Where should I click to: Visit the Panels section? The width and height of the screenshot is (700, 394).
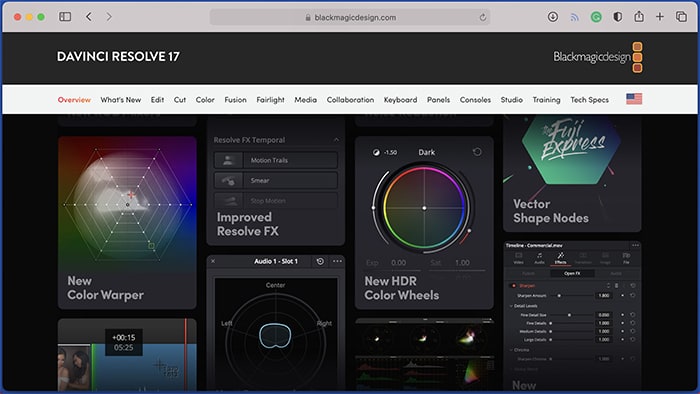(438, 100)
